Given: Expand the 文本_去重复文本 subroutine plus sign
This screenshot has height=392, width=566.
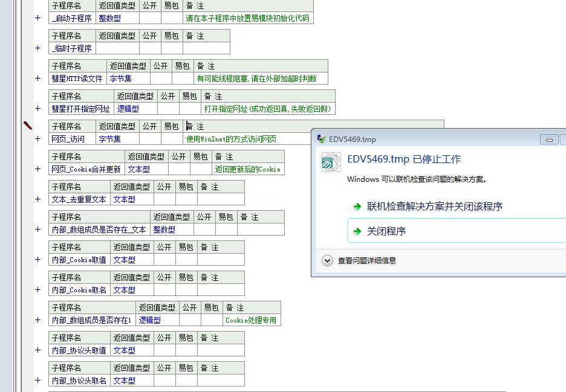Looking at the screenshot, I should coord(38,199).
